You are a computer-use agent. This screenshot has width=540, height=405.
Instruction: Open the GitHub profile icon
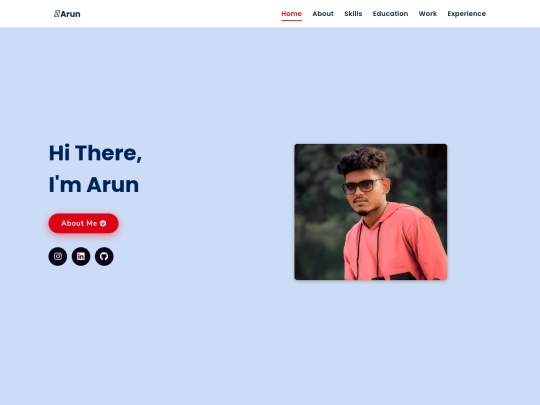click(x=104, y=256)
